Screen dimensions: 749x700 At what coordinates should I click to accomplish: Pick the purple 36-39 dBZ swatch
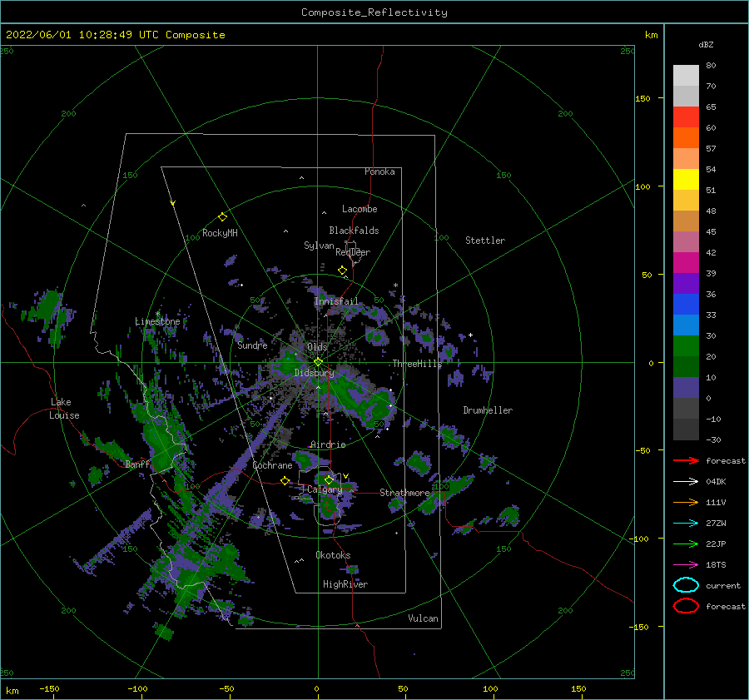[686, 284]
